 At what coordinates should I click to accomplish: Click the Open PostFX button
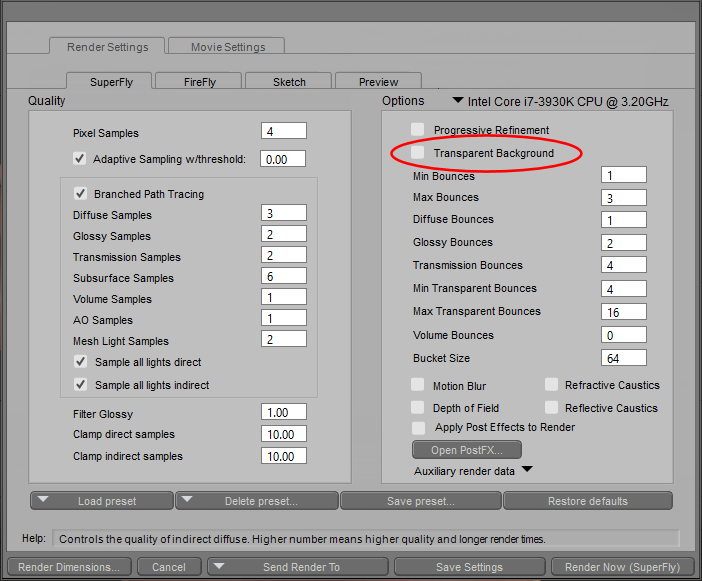point(467,450)
